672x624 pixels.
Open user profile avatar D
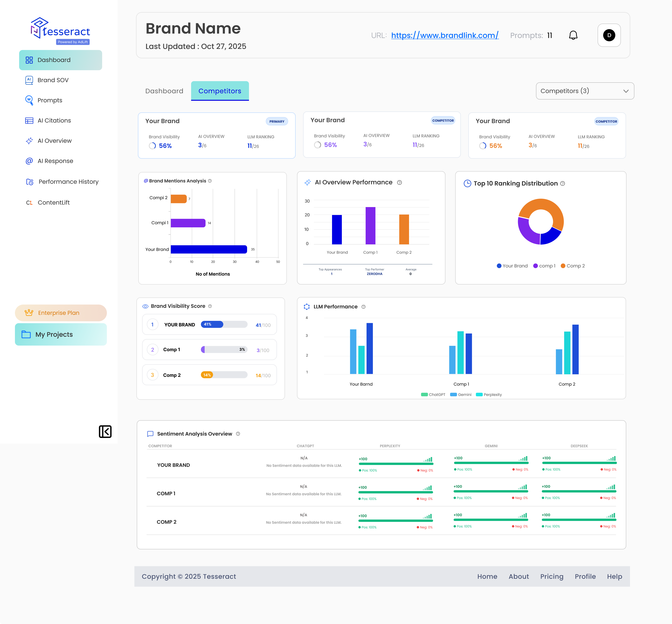coord(609,35)
